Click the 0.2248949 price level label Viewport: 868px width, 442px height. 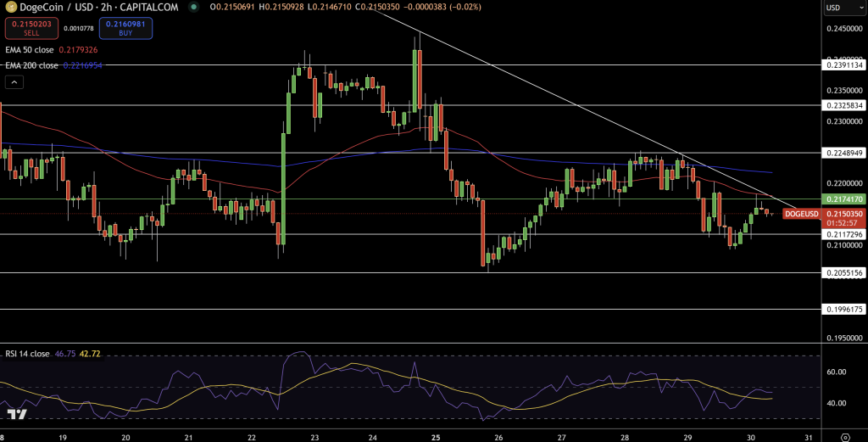click(x=845, y=153)
